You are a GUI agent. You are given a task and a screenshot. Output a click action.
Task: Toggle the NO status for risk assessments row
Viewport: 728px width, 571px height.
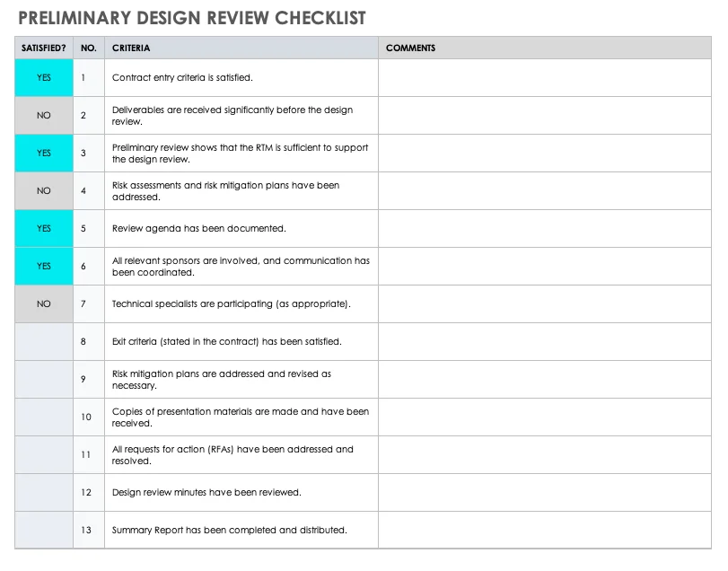tap(43, 190)
